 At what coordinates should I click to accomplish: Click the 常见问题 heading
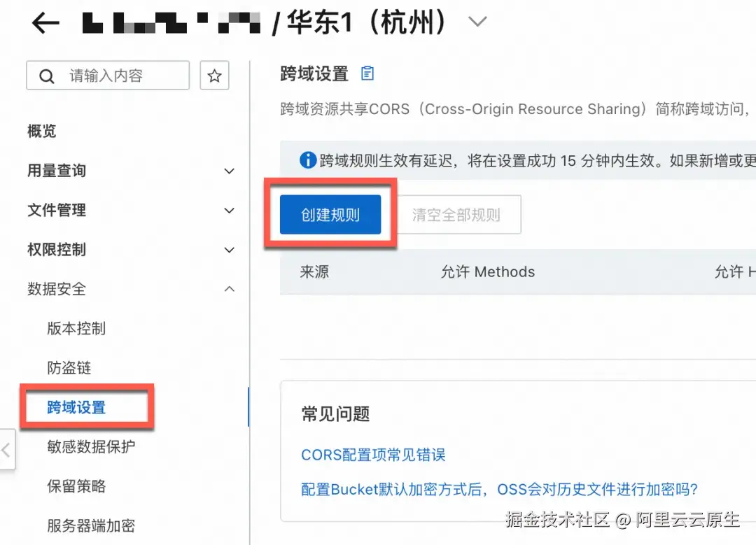335,414
